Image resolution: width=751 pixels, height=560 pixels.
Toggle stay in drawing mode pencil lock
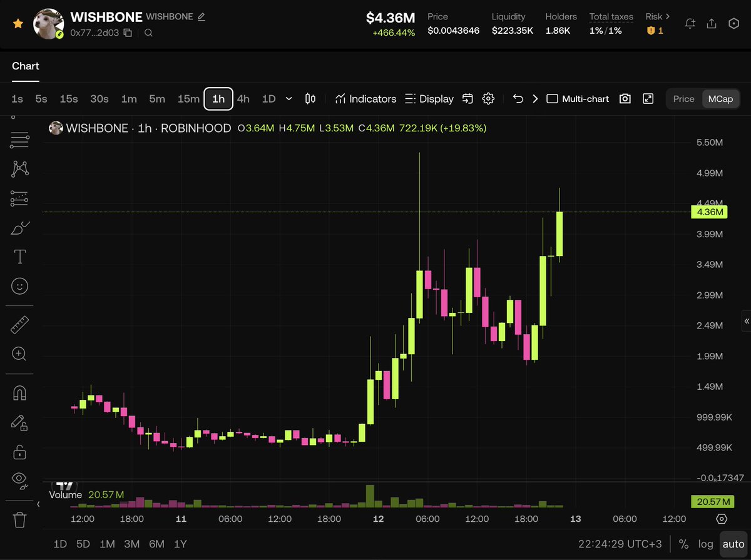tap(20, 423)
